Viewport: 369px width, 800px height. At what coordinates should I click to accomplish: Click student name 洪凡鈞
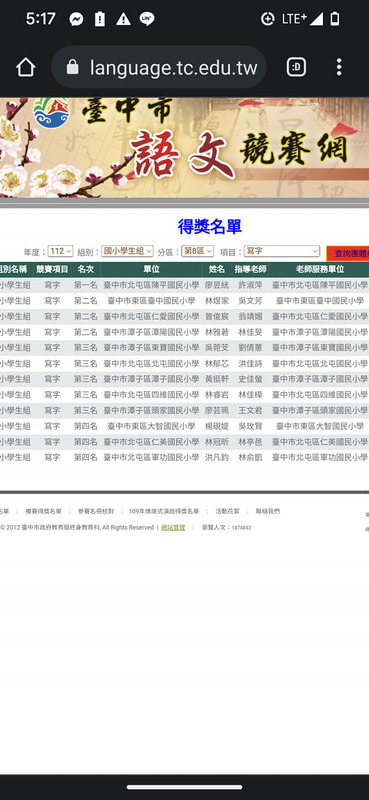[217, 457]
